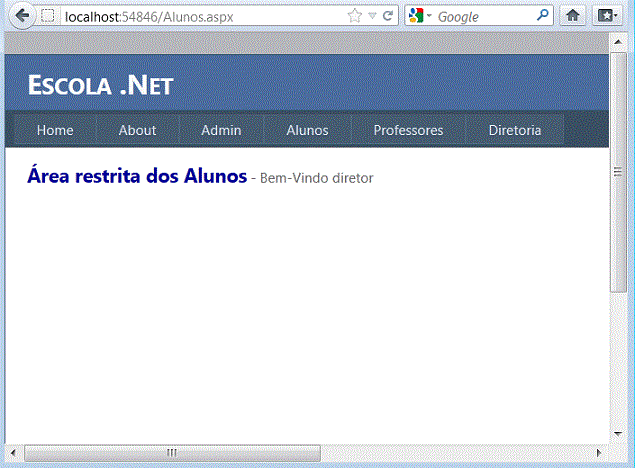This screenshot has height=468, width=635.
Task: Click the Área restrita dos Alunos heading
Action: point(137,176)
